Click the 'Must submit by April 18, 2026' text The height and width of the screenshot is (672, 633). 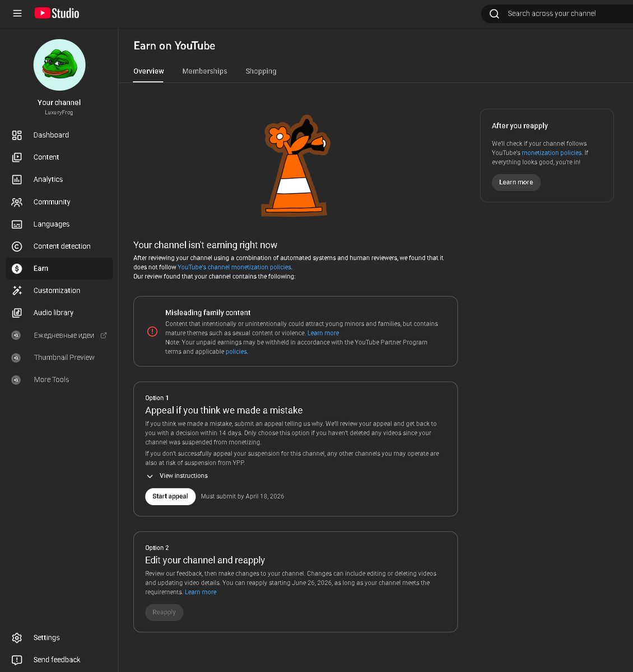click(243, 497)
